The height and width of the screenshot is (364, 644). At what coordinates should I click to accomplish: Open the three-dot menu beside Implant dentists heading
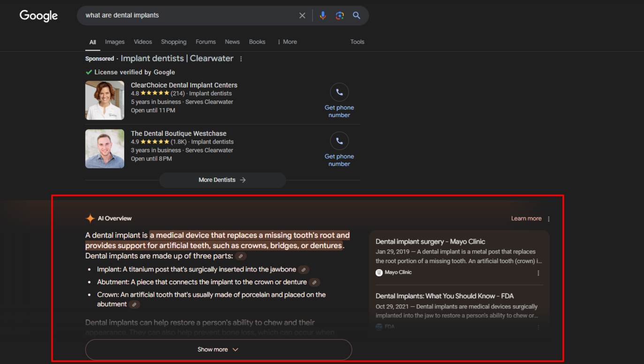click(241, 59)
